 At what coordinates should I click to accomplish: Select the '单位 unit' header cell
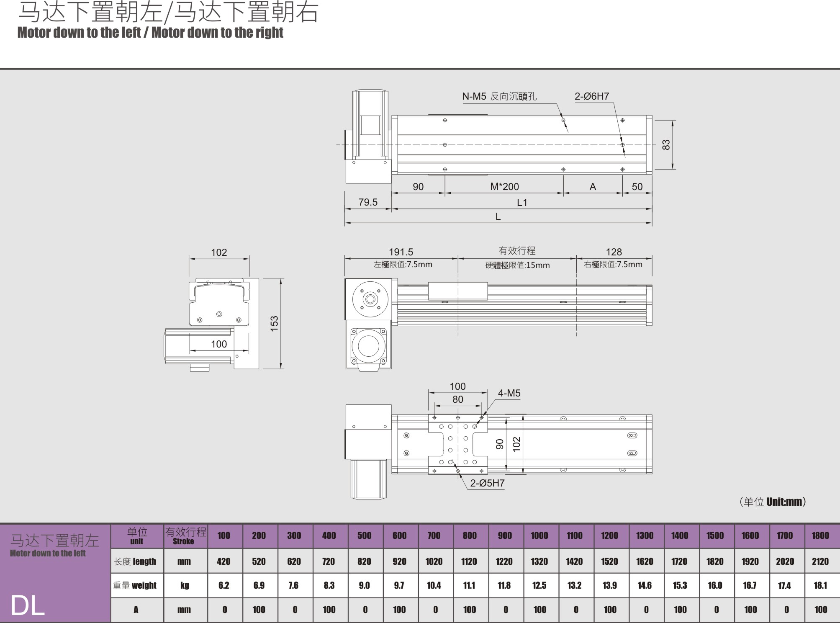tap(137, 536)
